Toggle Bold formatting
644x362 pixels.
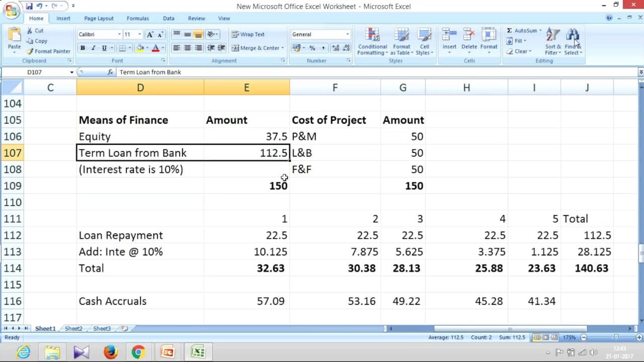[x=83, y=48]
